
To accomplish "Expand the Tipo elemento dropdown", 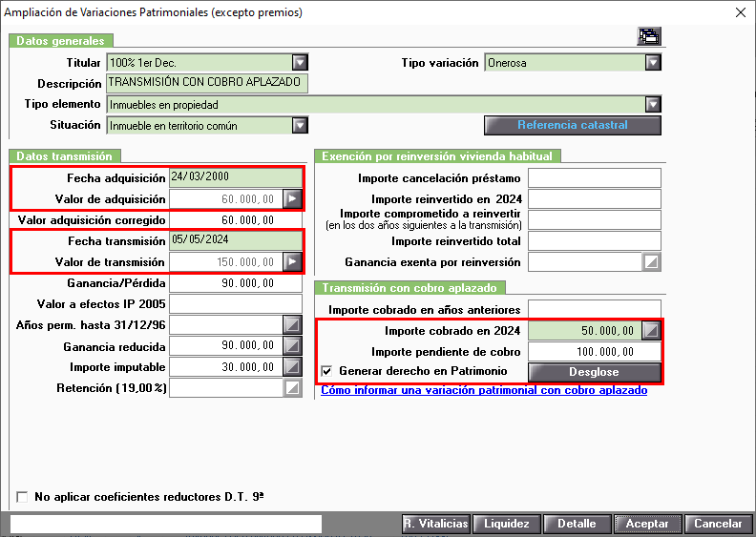I will (653, 105).
